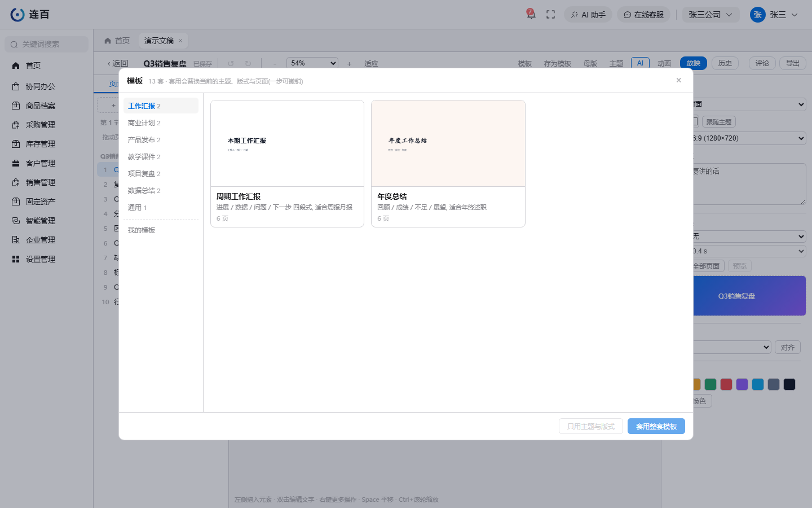
Task: Toggle fullscreen mode icon
Action: click(x=551, y=15)
